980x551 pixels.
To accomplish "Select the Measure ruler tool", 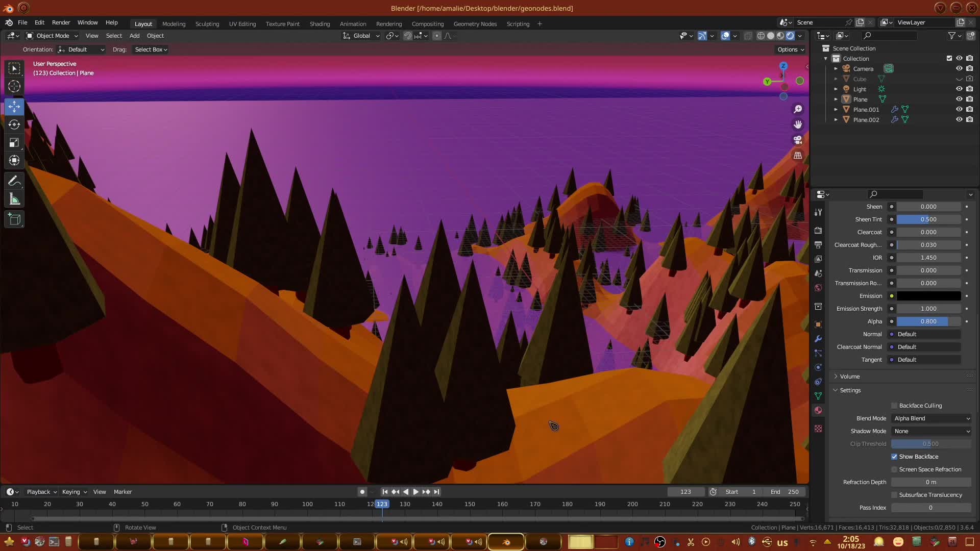I will pyautogui.click(x=14, y=199).
